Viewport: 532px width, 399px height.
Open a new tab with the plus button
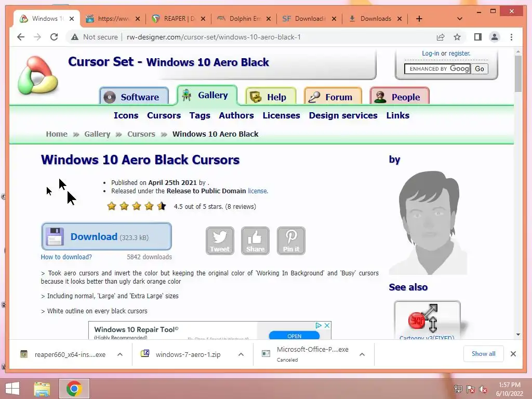point(419,19)
